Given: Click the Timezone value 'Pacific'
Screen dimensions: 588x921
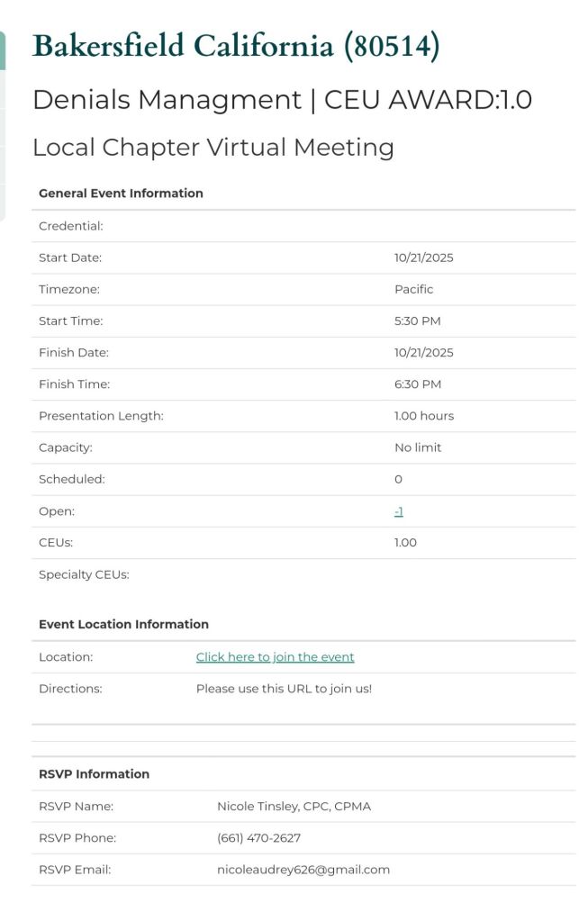Looking at the screenshot, I should coord(413,290).
